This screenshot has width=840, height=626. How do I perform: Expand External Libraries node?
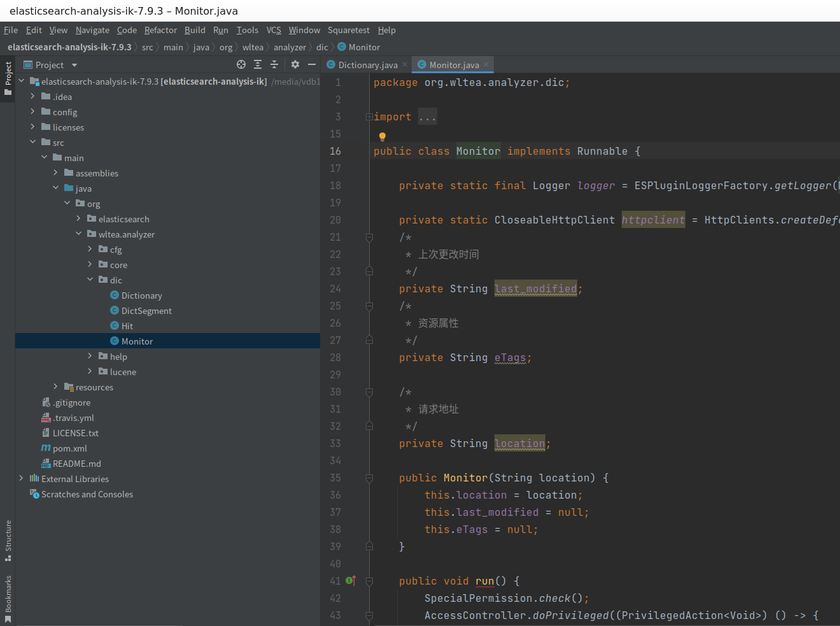click(x=22, y=478)
